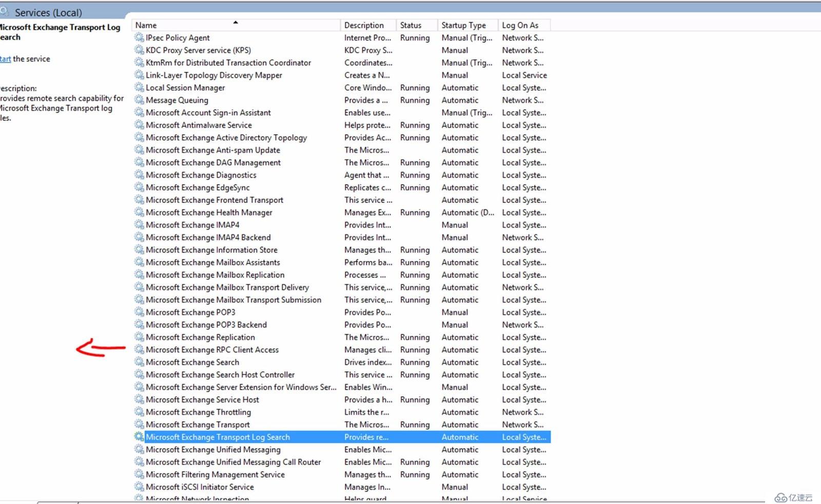This screenshot has width=821, height=504.
Task: Click the 'Core Windo...' description of Local Session Manager
Action: tap(368, 88)
